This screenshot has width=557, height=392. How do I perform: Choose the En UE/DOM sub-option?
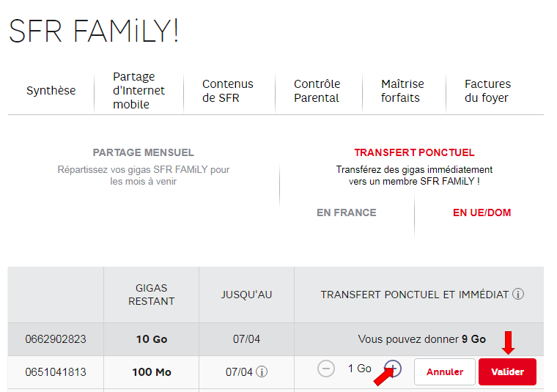(482, 212)
